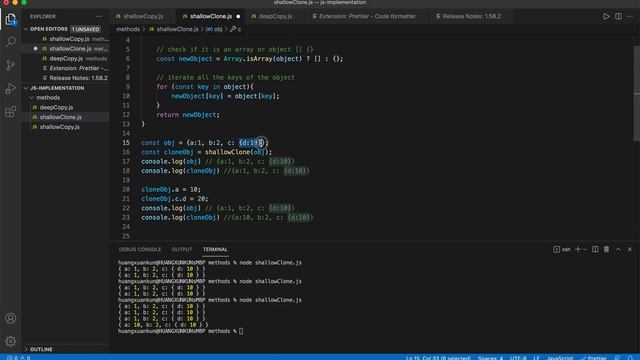Add a new terminal with plus icon
640x360 pixels.
tap(578, 249)
